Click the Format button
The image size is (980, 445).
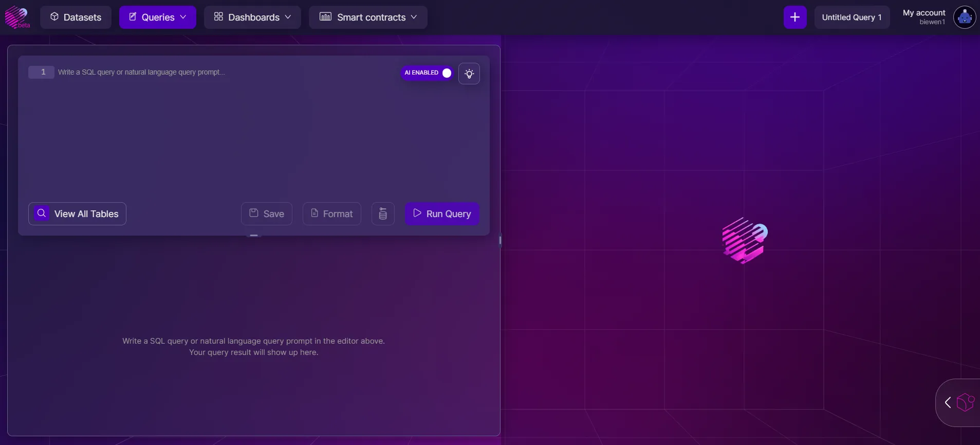coord(332,214)
